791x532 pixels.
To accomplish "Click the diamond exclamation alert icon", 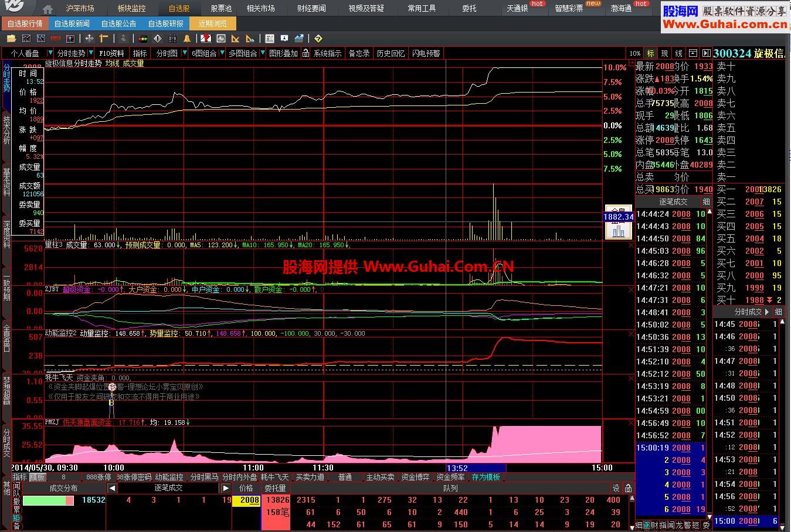I will 157,39.
